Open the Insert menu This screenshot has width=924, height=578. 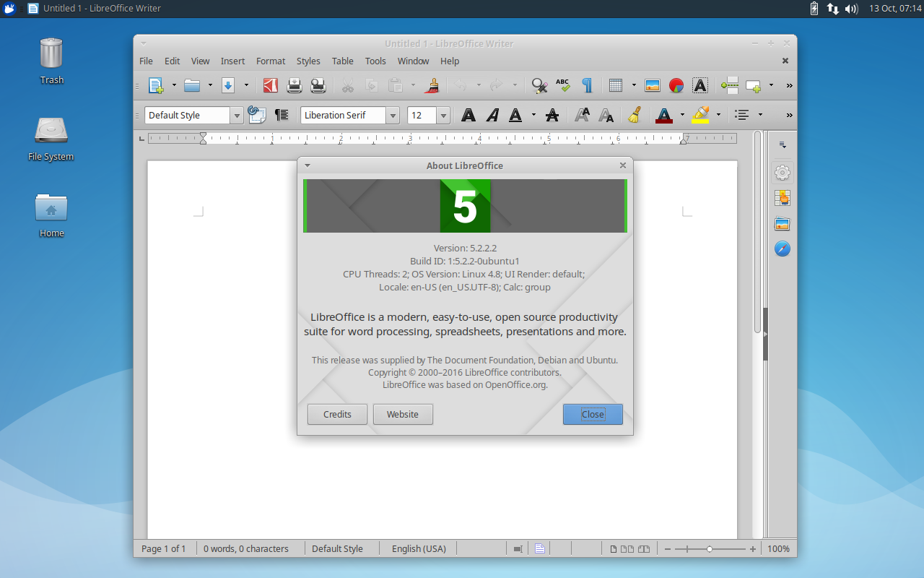(232, 61)
